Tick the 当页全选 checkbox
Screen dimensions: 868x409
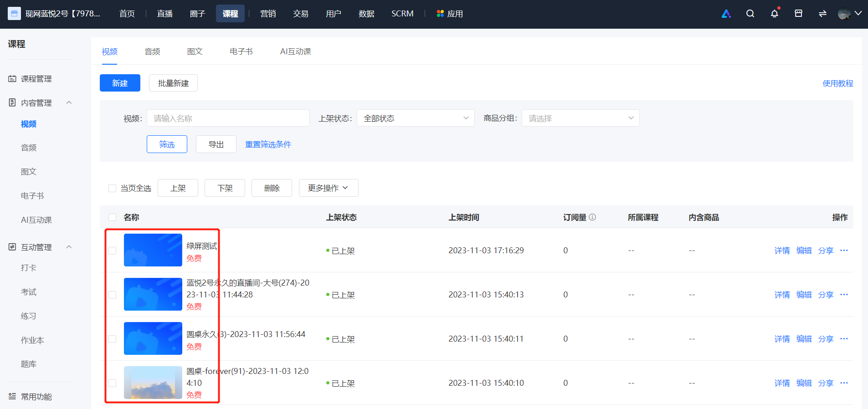(x=112, y=188)
